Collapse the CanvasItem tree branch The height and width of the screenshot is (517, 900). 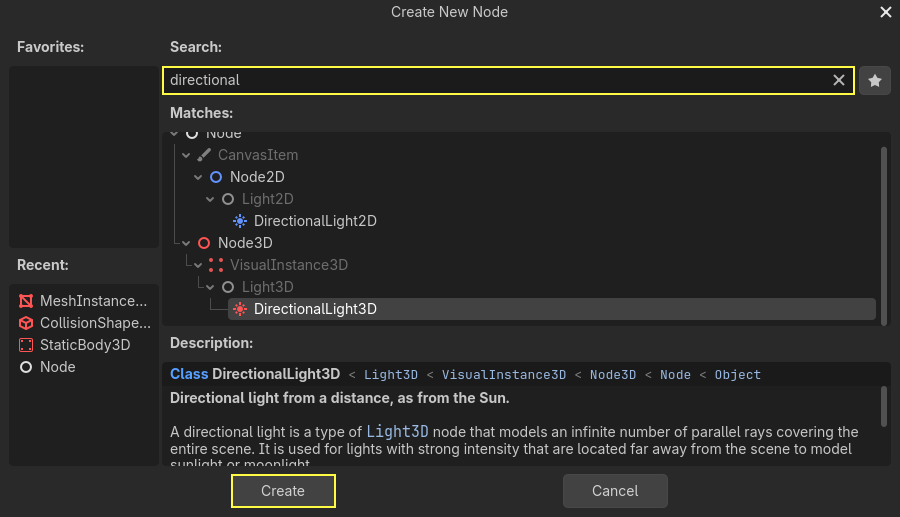coord(186,155)
